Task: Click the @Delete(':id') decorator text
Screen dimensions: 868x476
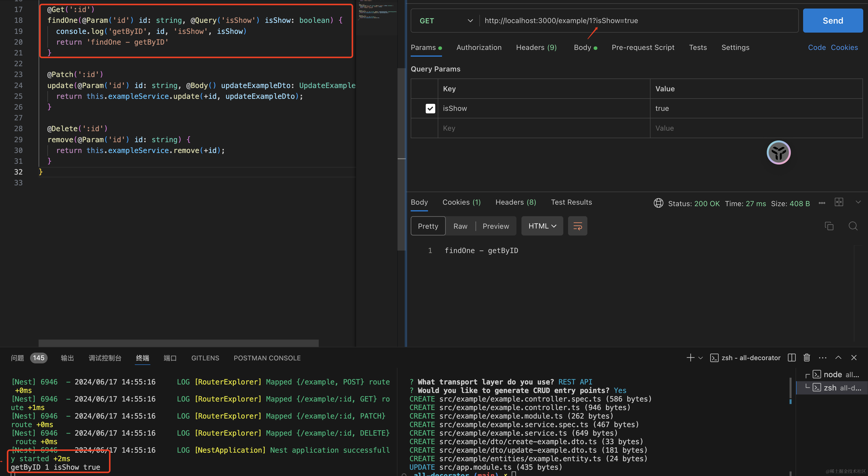Action: click(77, 129)
